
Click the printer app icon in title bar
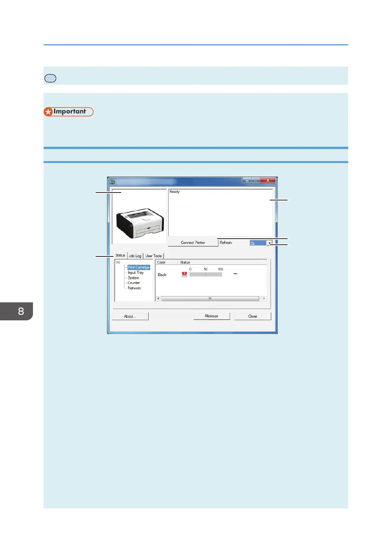pyautogui.click(x=112, y=182)
